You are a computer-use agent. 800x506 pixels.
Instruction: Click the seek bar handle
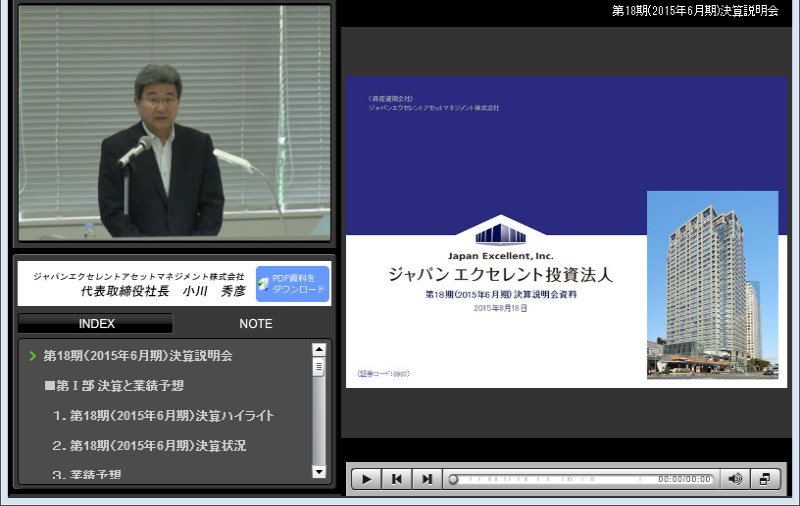pyautogui.click(x=453, y=479)
